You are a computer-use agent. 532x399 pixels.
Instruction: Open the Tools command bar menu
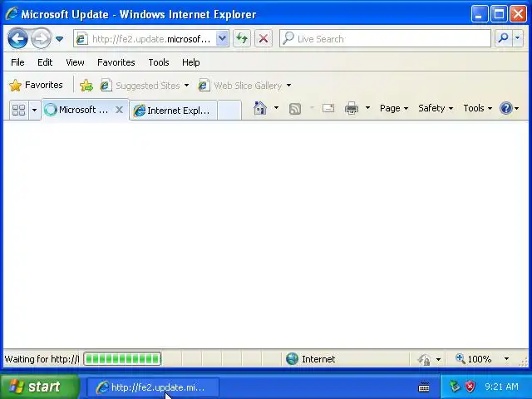pyautogui.click(x=477, y=108)
